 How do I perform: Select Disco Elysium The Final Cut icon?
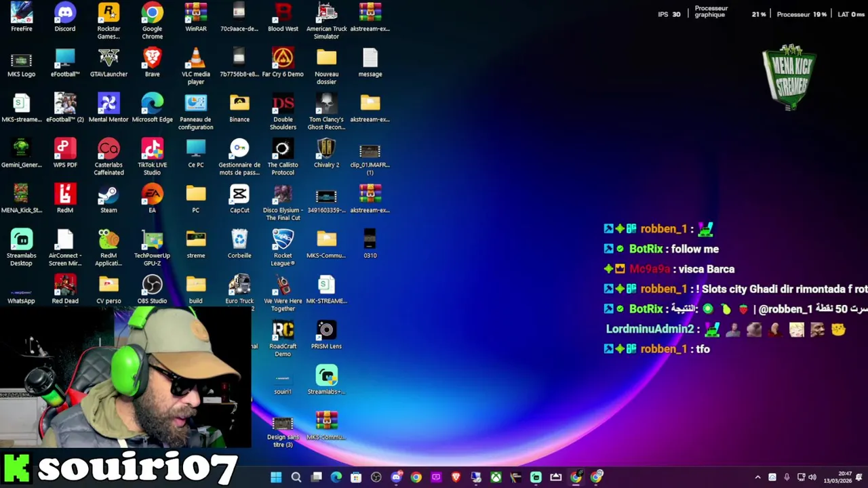coord(283,203)
